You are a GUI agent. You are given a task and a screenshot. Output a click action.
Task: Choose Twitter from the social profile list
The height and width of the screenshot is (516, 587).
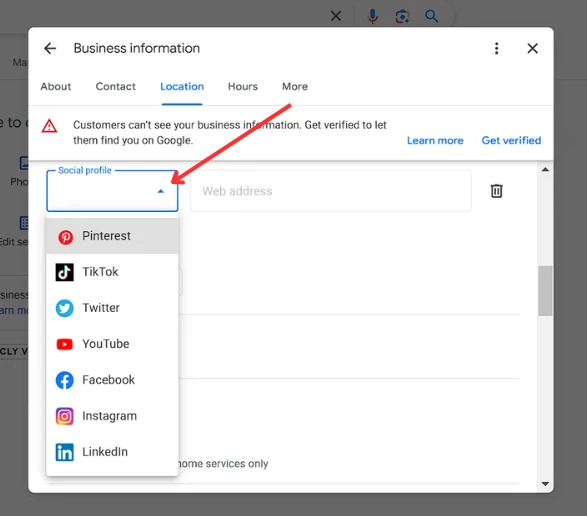pos(112,308)
